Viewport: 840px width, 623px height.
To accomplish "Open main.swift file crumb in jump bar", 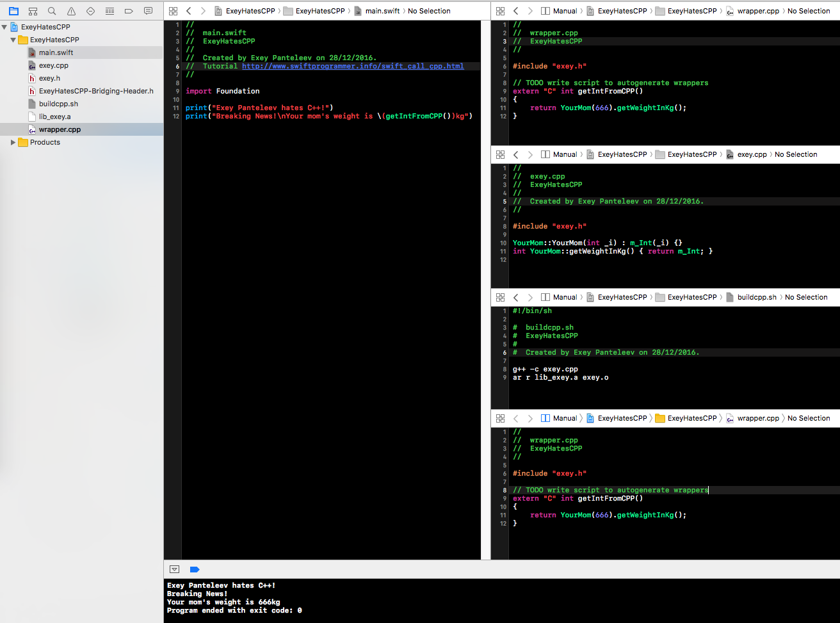I will click(x=376, y=11).
